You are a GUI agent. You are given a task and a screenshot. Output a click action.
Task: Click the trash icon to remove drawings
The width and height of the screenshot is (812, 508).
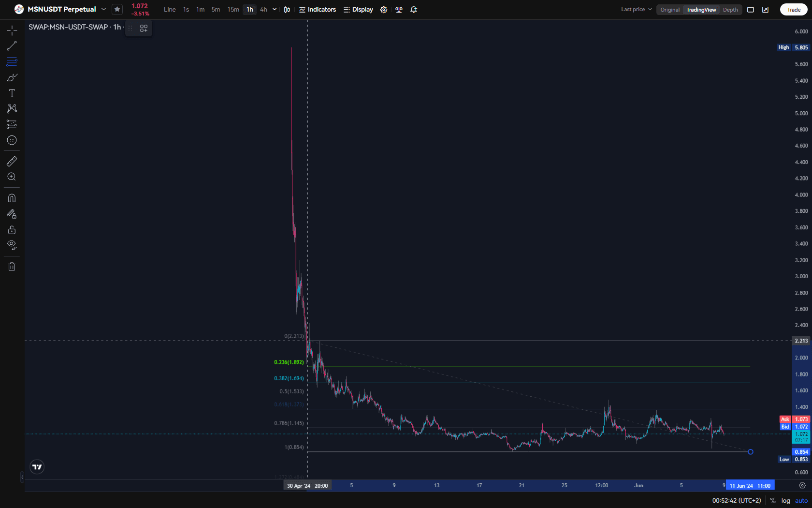pos(12,267)
